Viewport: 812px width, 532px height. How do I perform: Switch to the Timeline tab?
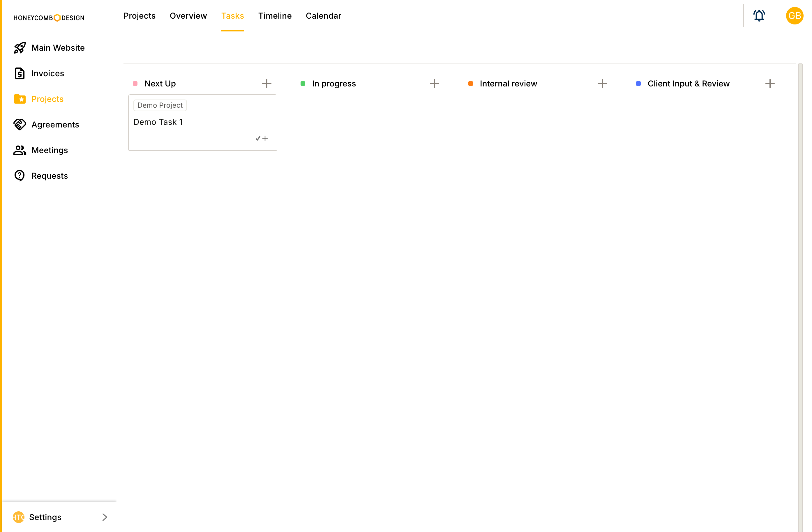click(x=275, y=16)
